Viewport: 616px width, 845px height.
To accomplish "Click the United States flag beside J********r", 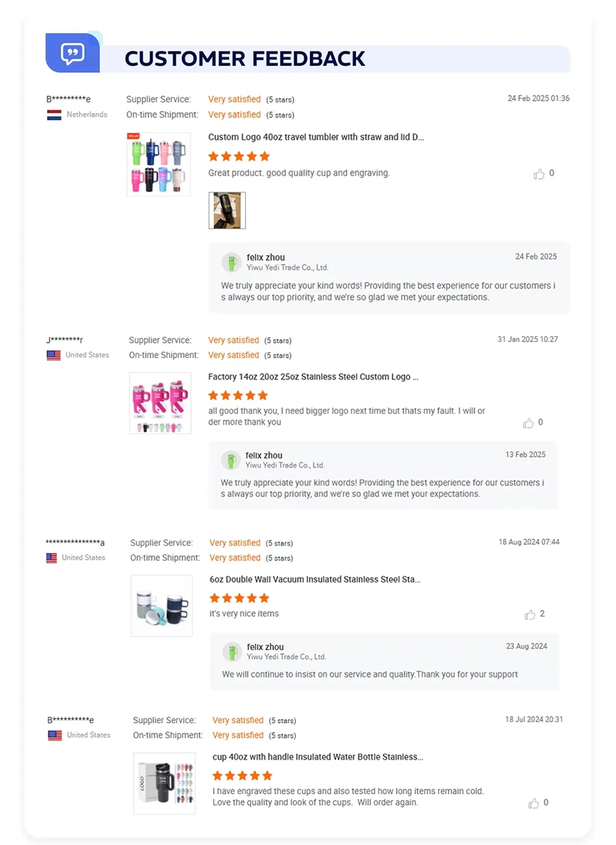I will (54, 355).
